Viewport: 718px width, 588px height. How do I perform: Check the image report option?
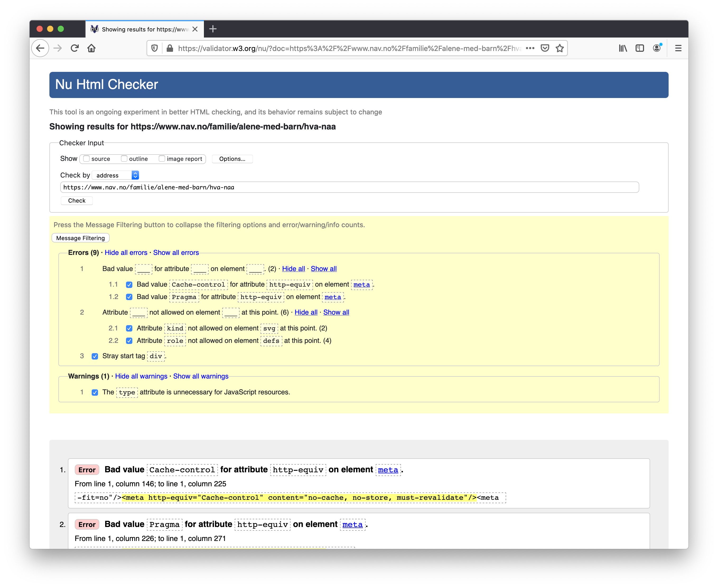point(162,158)
